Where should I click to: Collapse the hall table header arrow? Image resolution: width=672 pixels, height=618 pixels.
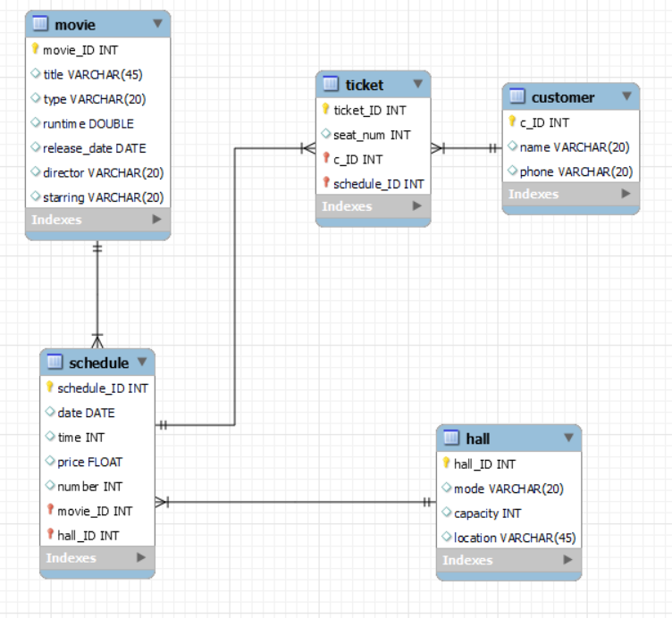(x=568, y=438)
